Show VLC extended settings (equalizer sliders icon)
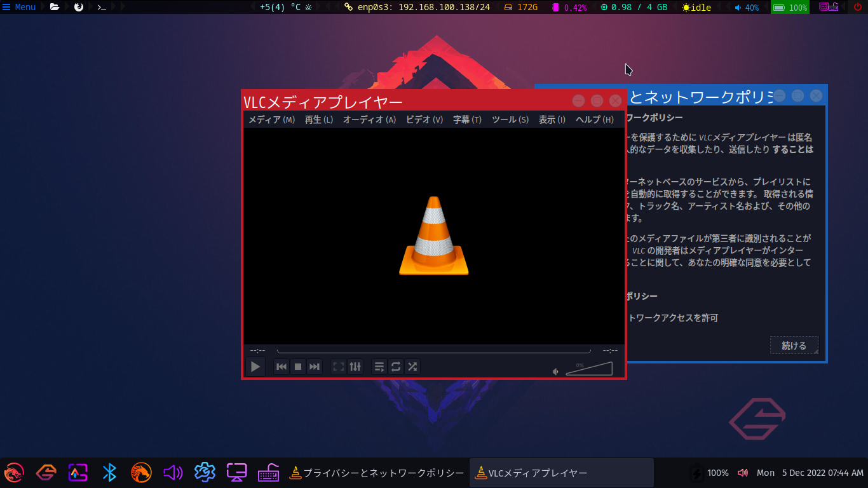Viewport: 868px width, 488px height. tap(355, 367)
